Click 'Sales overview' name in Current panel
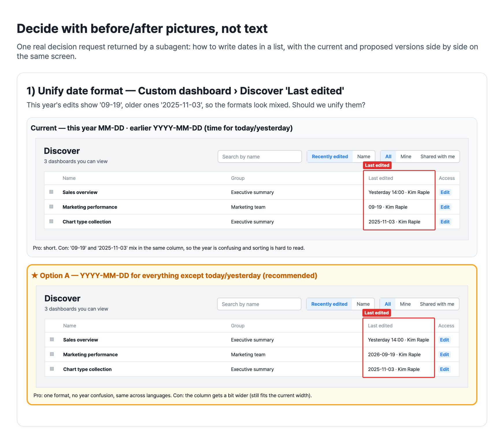This screenshot has width=504, height=444. tap(80, 192)
